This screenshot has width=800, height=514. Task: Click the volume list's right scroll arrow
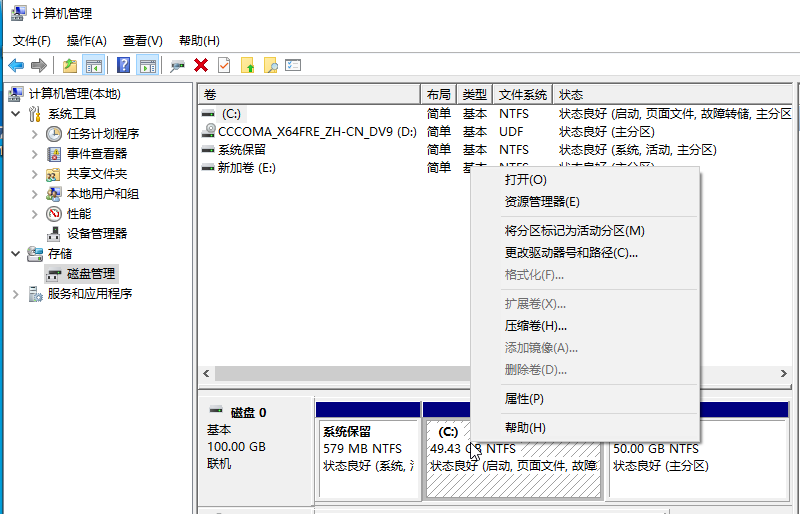tap(784, 374)
